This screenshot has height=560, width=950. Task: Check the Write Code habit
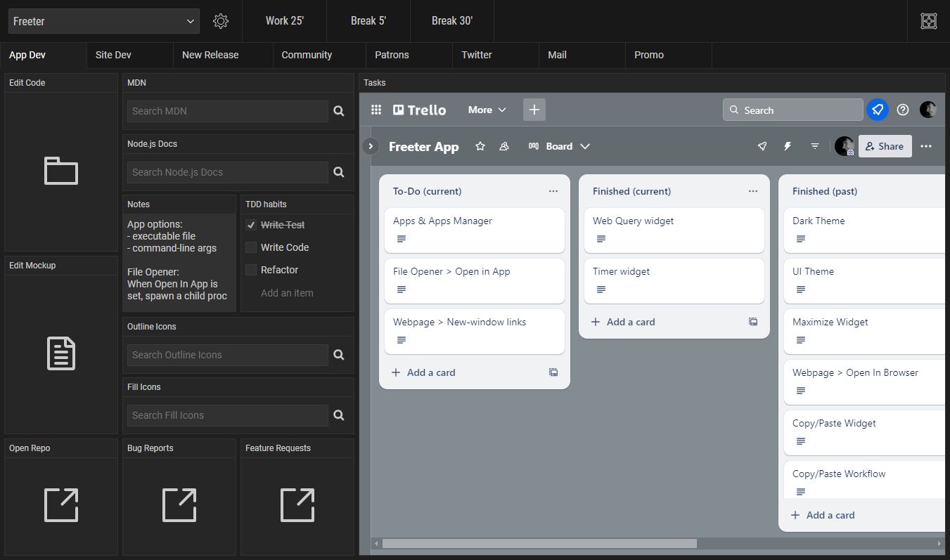click(x=251, y=247)
